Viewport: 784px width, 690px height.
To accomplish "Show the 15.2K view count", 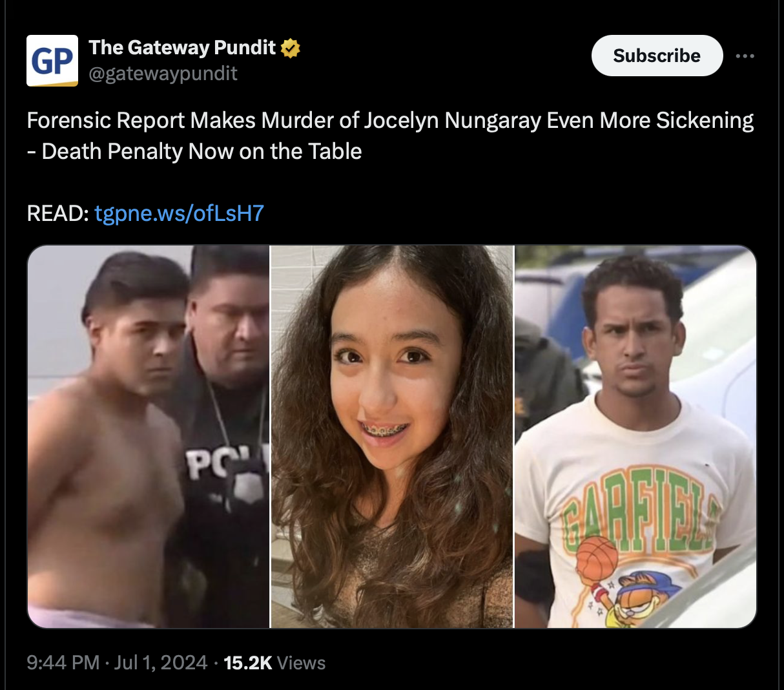I will (x=248, y=663).
